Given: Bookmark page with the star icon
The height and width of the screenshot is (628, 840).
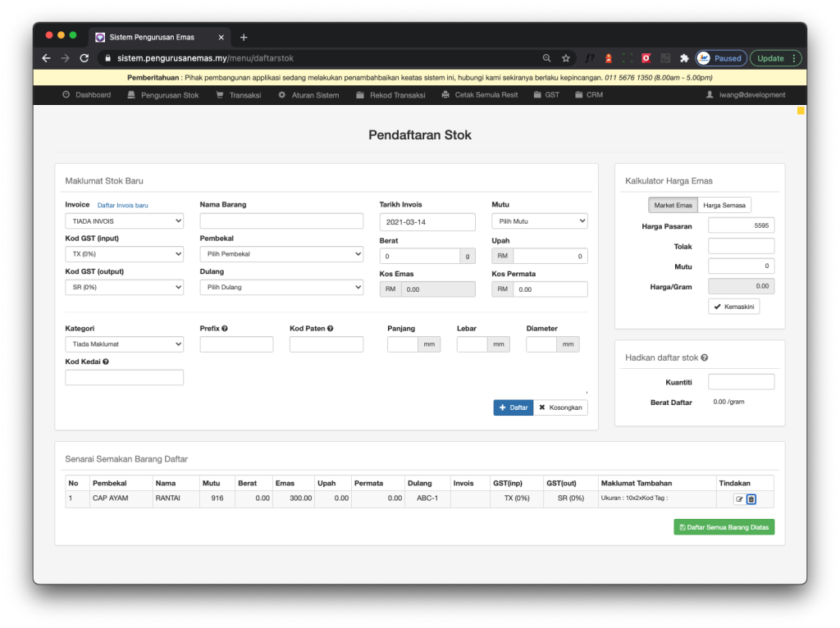Looking at the screenshot, I should click(566, 58).
